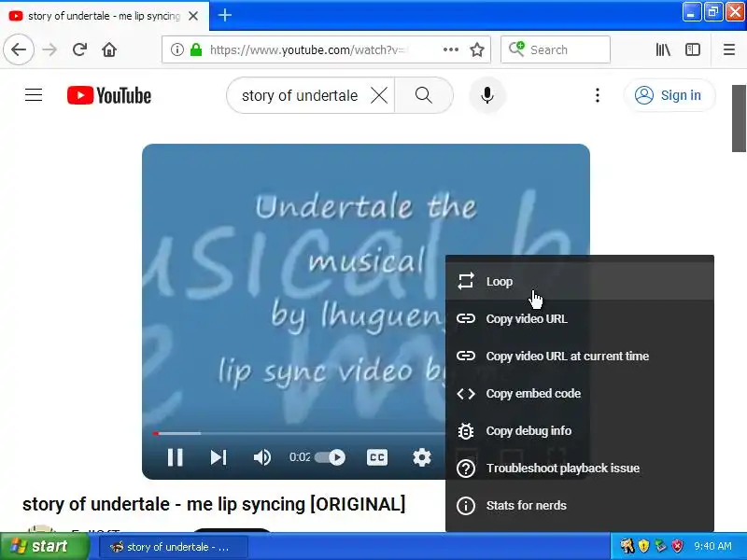Submit YouTube search with magnifier button

tap(424, 95)
